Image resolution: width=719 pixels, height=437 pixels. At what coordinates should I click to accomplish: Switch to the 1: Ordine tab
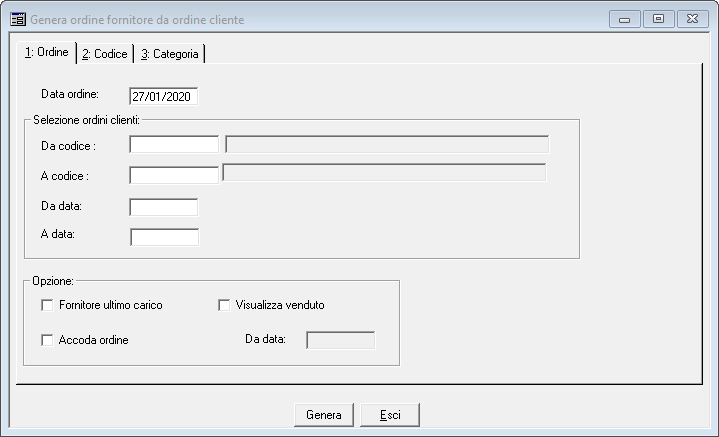47,53
